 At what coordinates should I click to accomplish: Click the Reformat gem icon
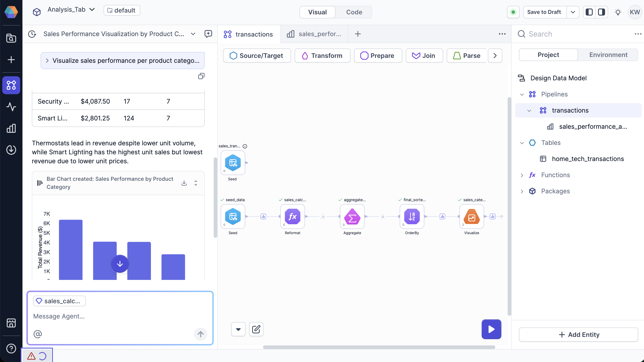292,216
